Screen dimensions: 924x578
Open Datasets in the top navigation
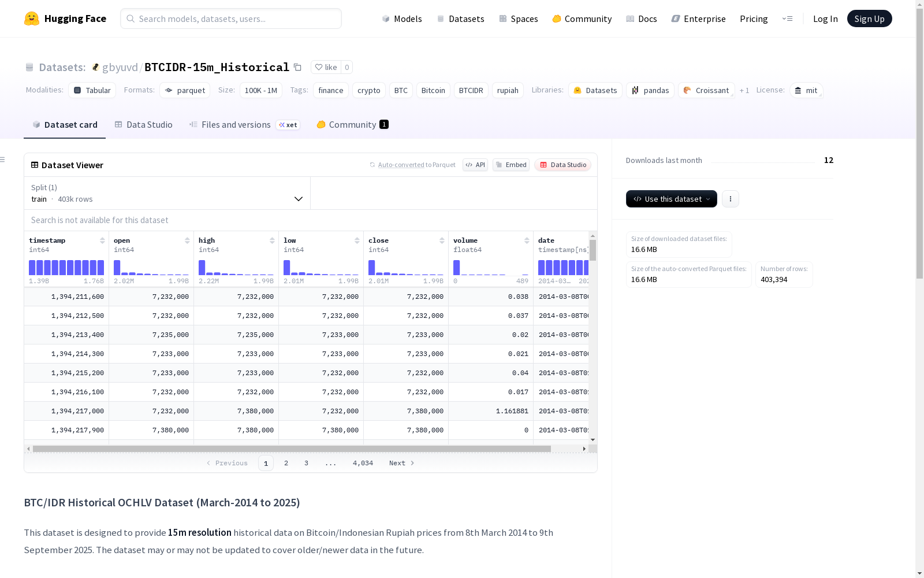(x=460, y=18)
